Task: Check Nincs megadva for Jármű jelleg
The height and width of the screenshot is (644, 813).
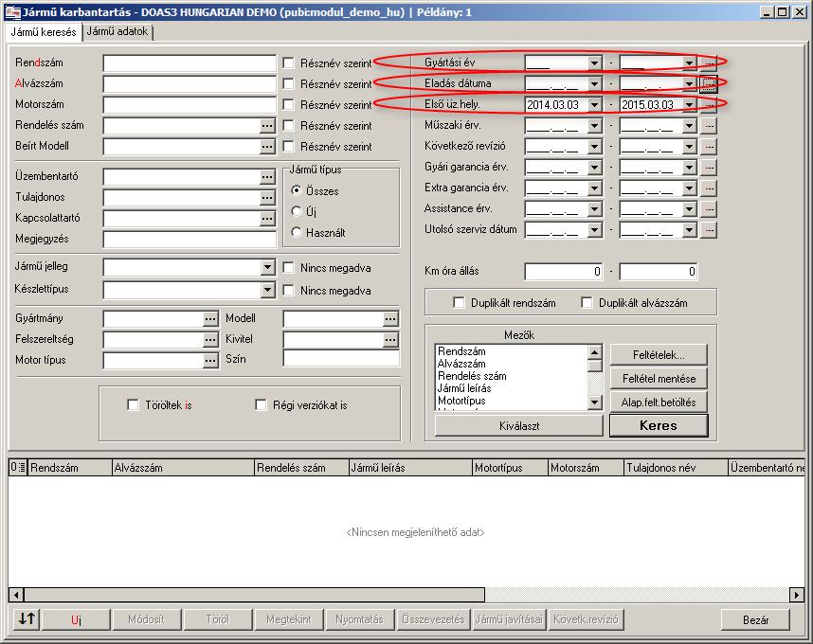Action: click(x=288, y=268)
